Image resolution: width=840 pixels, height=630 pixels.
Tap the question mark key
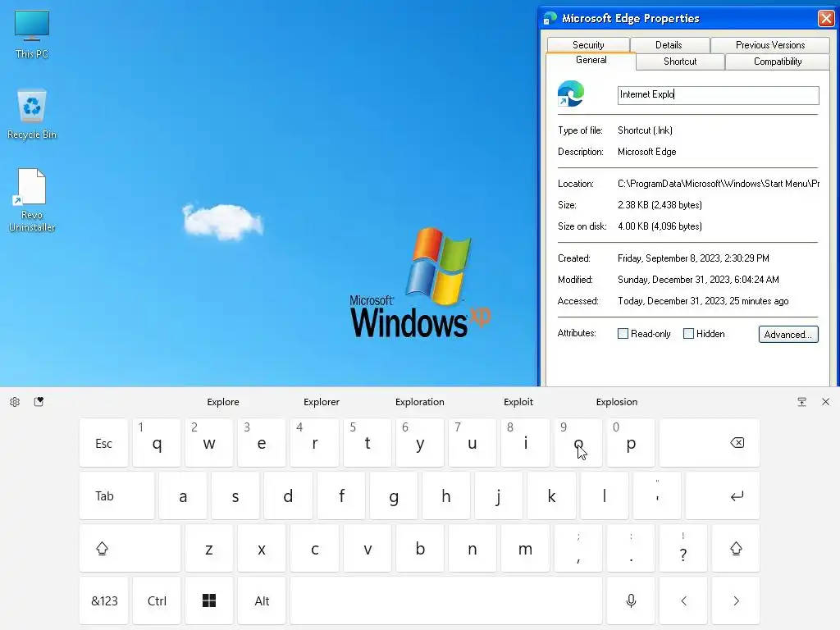coord(683,548)
